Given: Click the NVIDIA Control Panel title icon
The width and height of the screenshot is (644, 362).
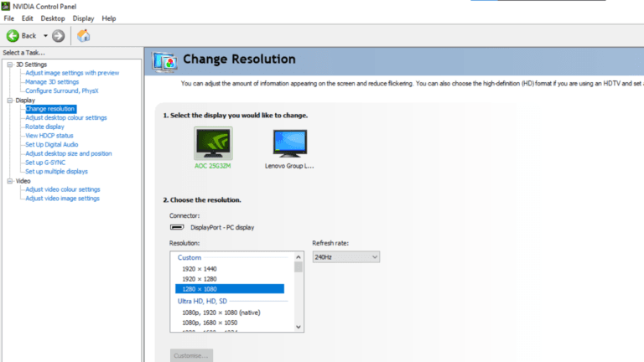Looking at the screenshot, I should coord(6,6).
